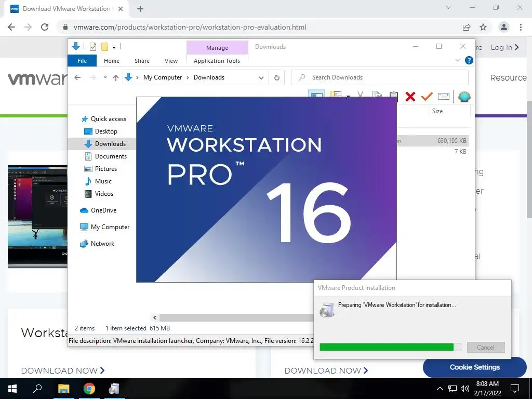Open the Application Tools tab

pyautogui.click(x=217, y=61)
